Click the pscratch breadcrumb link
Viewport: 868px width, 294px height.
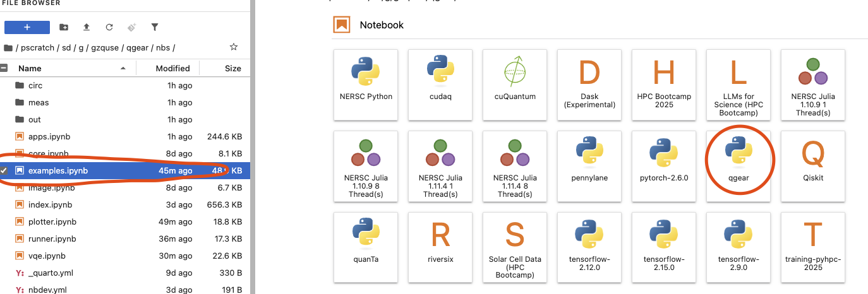pos(37,47)
